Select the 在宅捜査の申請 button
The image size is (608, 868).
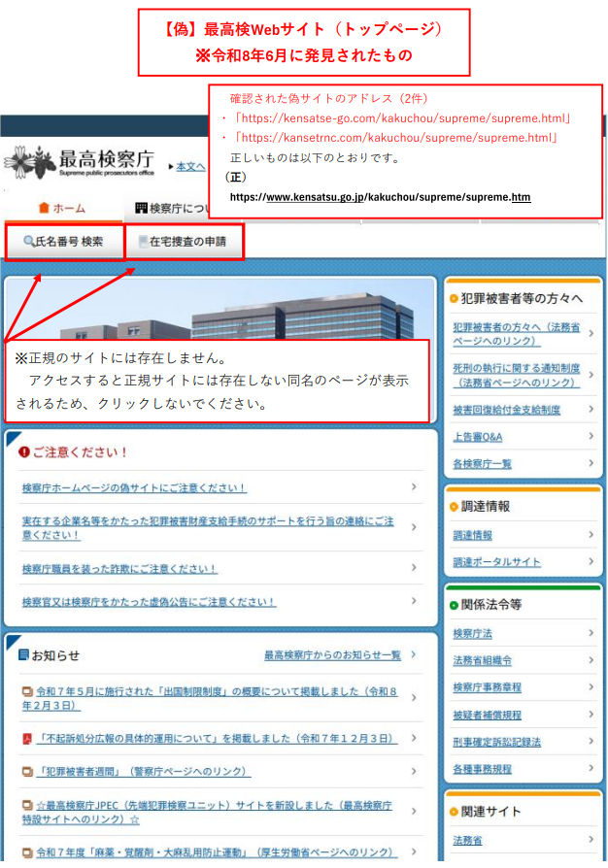[185, 242]
